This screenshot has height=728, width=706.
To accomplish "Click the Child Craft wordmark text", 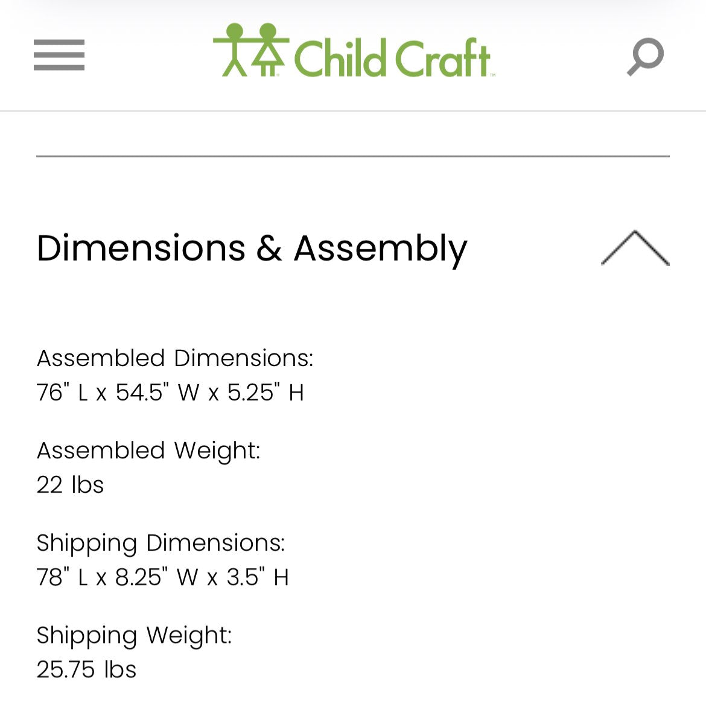I will point(391,59).
